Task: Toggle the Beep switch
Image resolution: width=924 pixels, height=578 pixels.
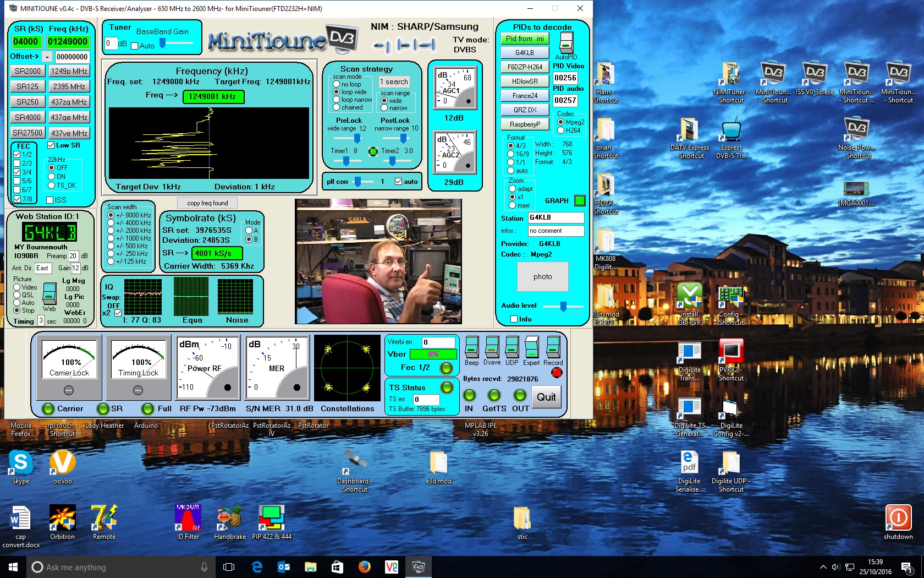Action: pos(471,347)
